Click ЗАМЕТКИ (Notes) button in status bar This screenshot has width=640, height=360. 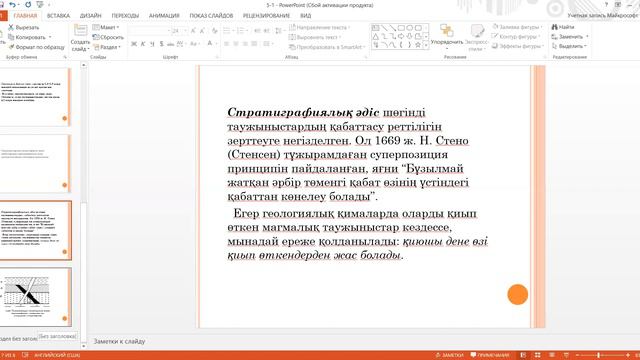(449, 355)
